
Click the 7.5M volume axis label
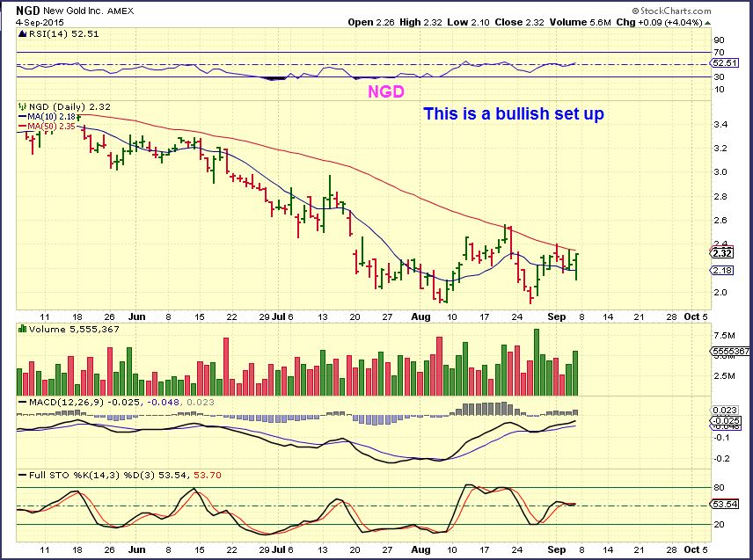(x=724, y=336)
